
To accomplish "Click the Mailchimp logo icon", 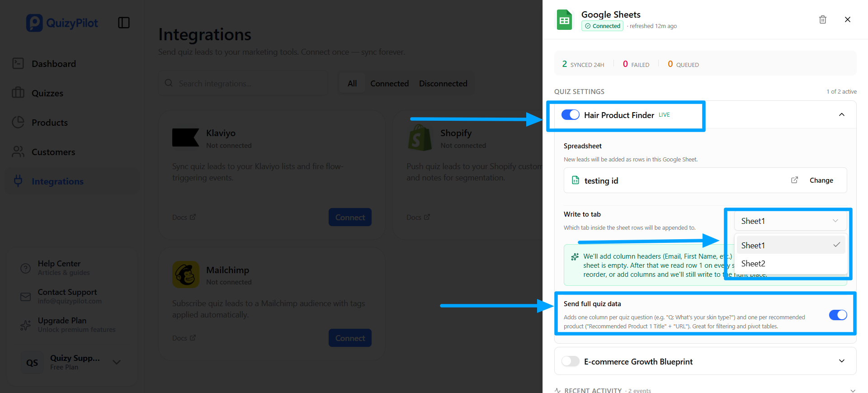I will pyautogui.click(x=186, y=275).
